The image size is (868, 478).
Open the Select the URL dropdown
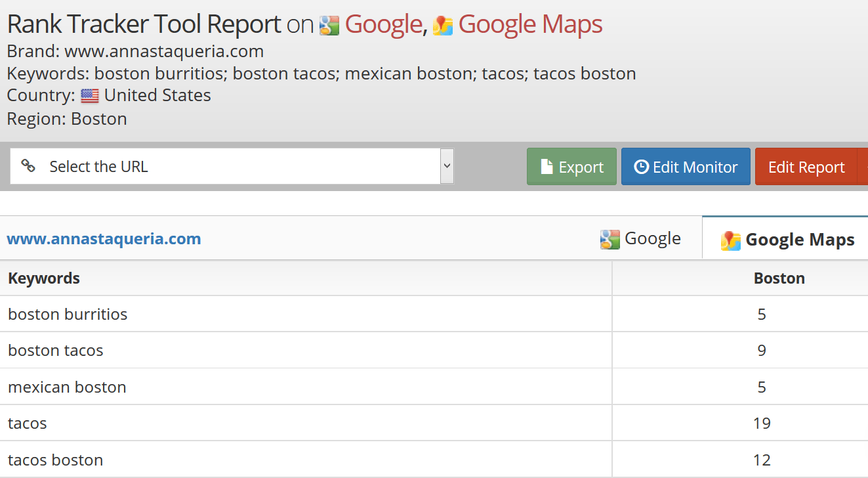232,166
